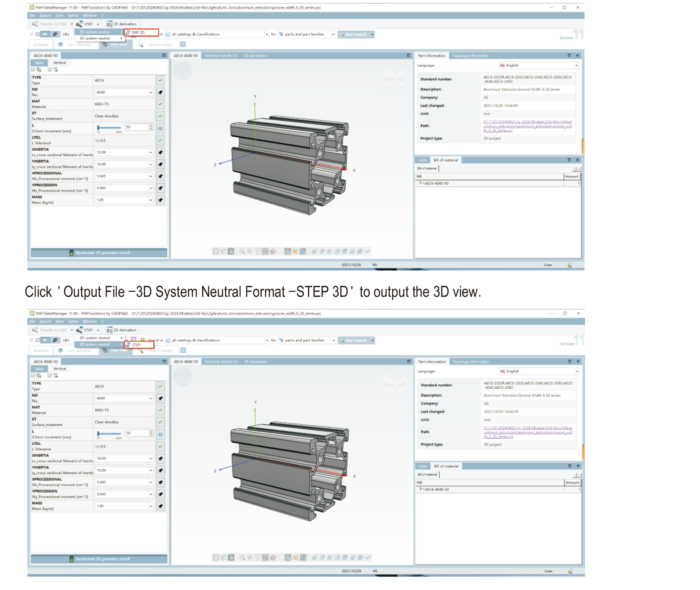Select AEC6-4040-50 bill of material row, lower screenshot
This screenshot has width=700, height=590.
click(498, 489)
